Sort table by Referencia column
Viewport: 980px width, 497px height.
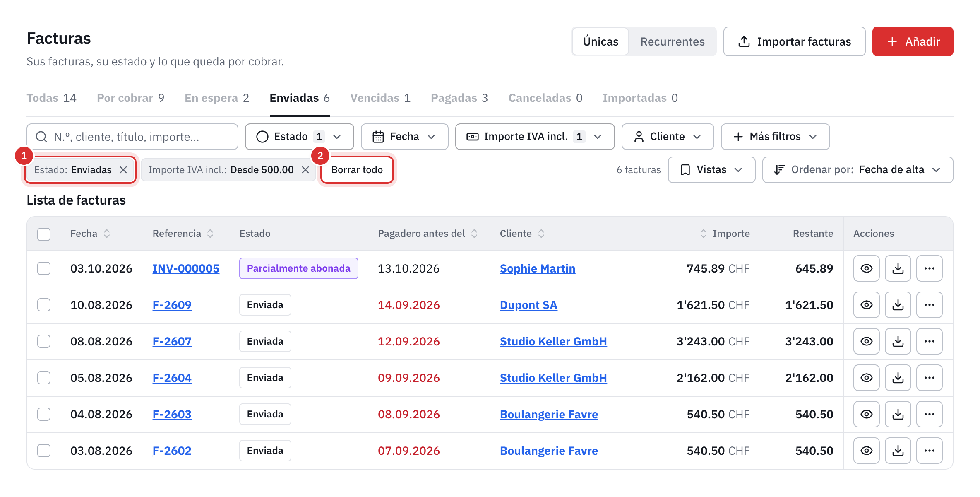click(x=210, y=234)
